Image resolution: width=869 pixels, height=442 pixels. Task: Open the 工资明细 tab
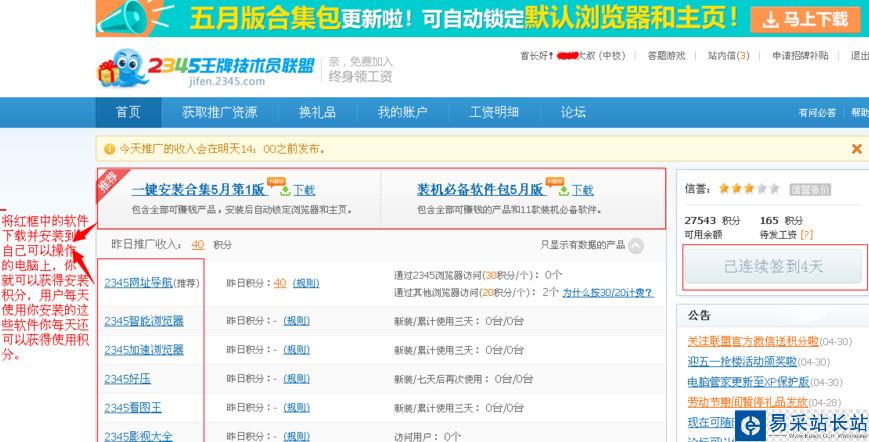[494, 112]
